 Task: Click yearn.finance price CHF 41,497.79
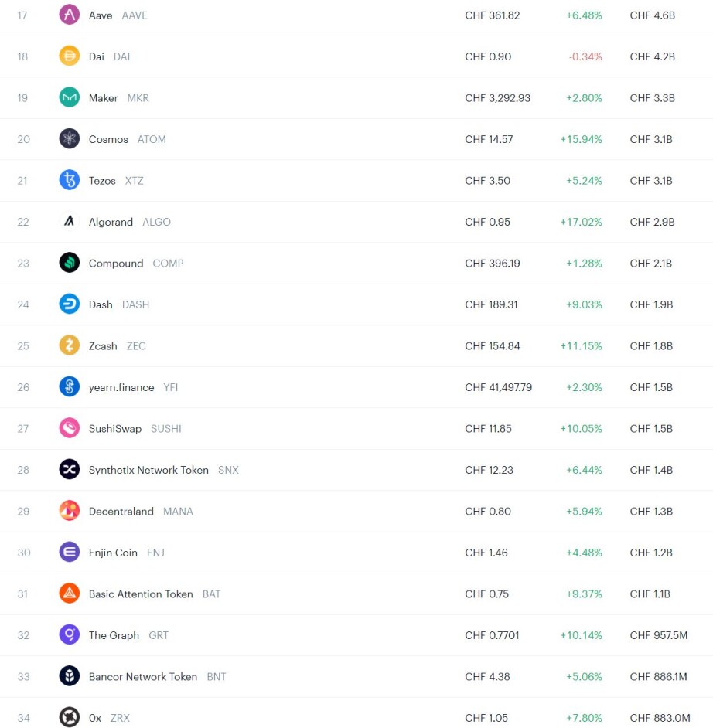[498, 387]
